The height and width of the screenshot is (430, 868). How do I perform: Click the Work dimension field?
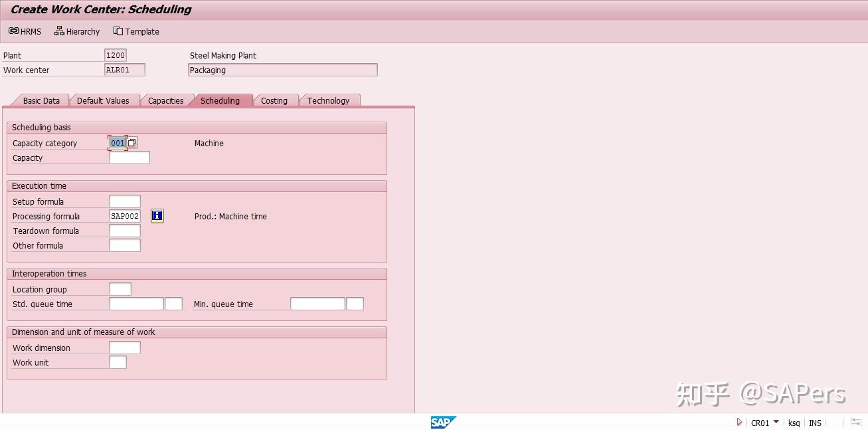pyautogui.click(x=125, y=348)
